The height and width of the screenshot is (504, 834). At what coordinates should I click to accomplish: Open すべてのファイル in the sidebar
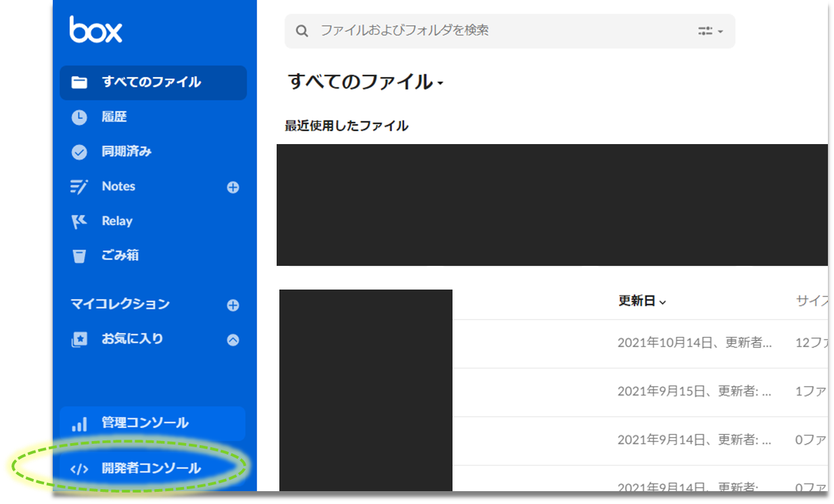click(x=152, y=83)
